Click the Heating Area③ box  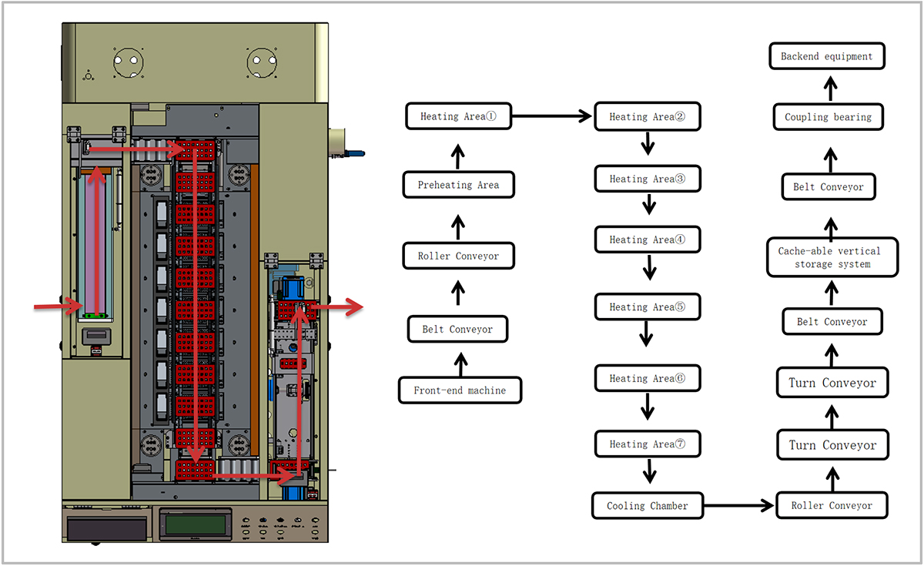[647, 179]
